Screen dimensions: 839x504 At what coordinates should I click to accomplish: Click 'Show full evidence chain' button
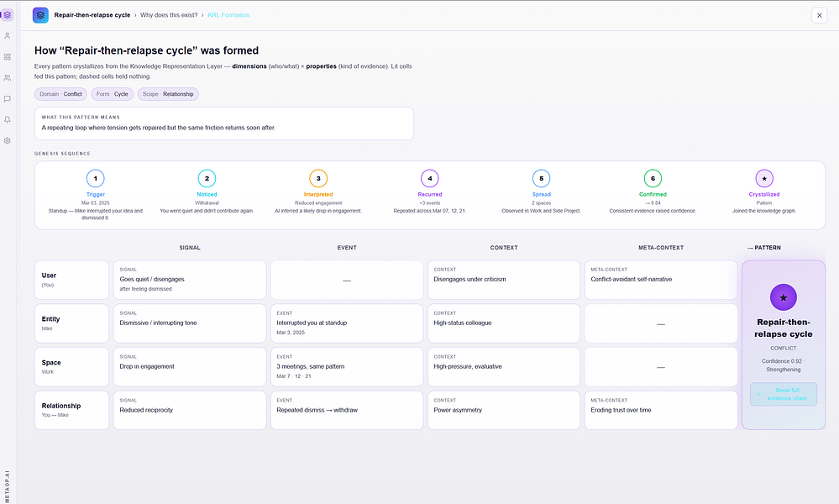[784, 394]
